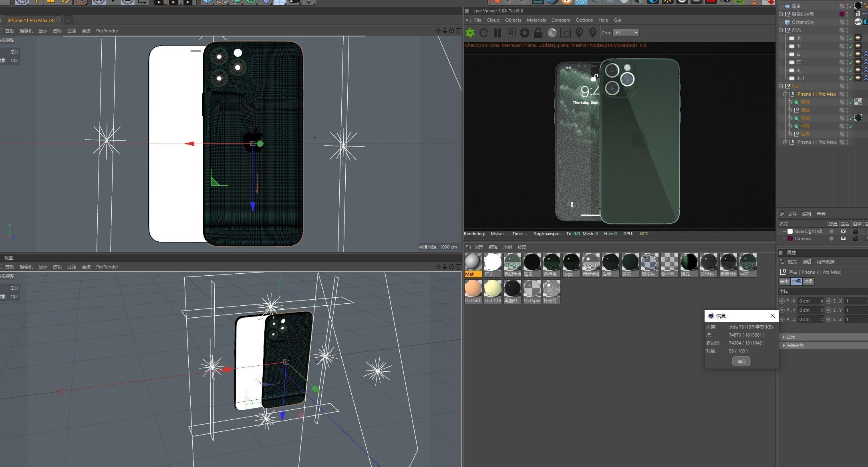Open the Live Viewer Gui menu

[x=618, y=20]
